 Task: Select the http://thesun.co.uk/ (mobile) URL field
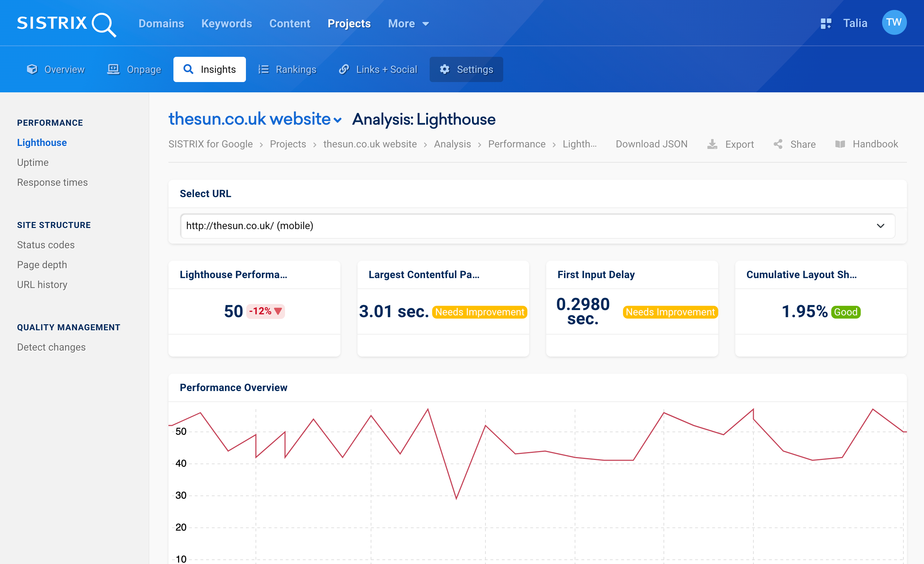pos(537,226)
